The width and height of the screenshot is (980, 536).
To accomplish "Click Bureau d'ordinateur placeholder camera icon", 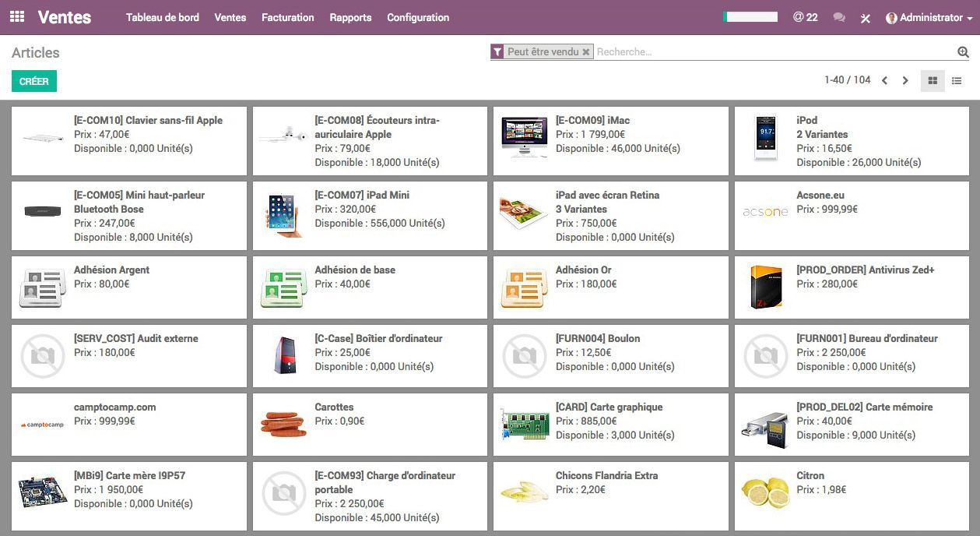I will click(766, 357).
